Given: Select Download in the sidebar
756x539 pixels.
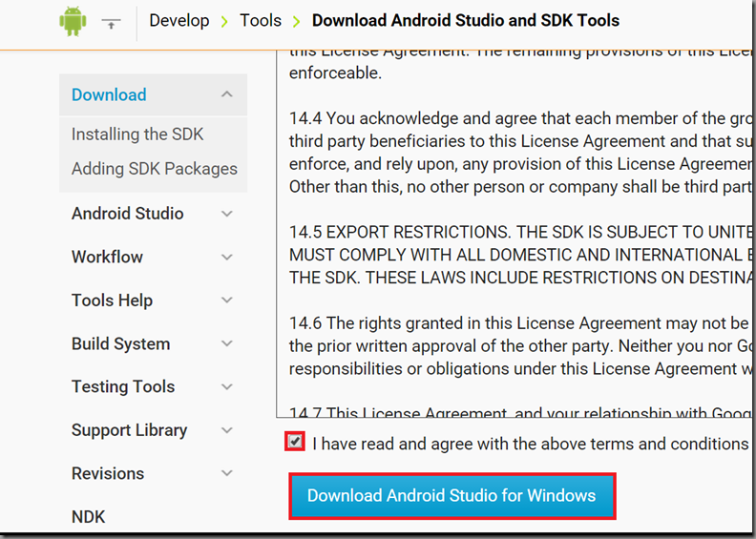Looking at the screenshot, I should pyautogui.click(x=109, y=94).
